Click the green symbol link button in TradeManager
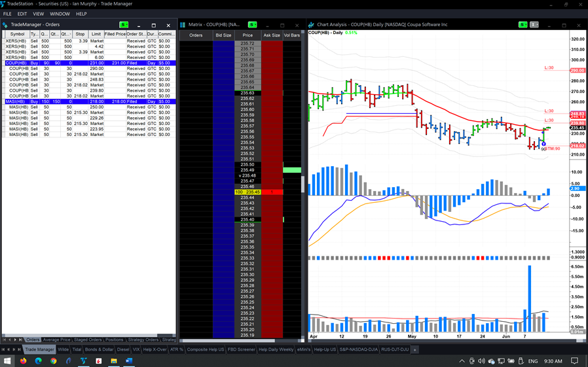The width and height of the screenshot is (588, 367). point(124,25)
